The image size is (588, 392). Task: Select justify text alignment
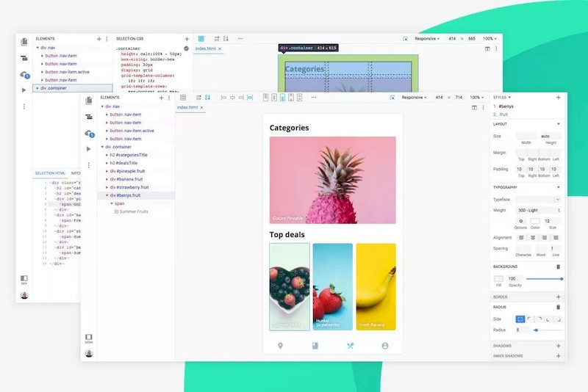point(556,238)
